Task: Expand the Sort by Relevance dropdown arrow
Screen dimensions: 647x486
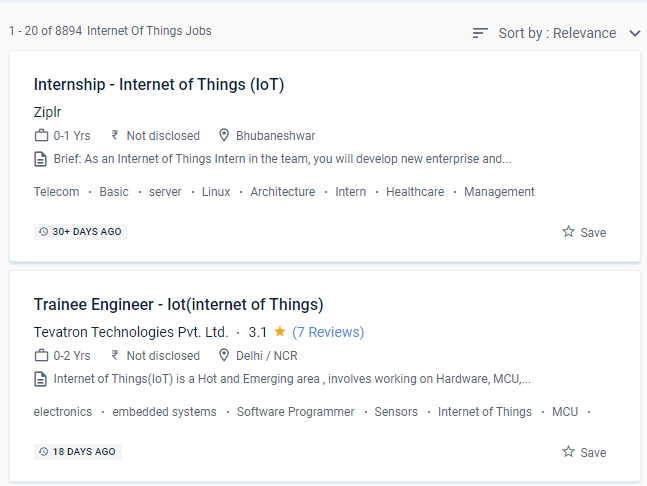Action: click(x=635, y=33)
